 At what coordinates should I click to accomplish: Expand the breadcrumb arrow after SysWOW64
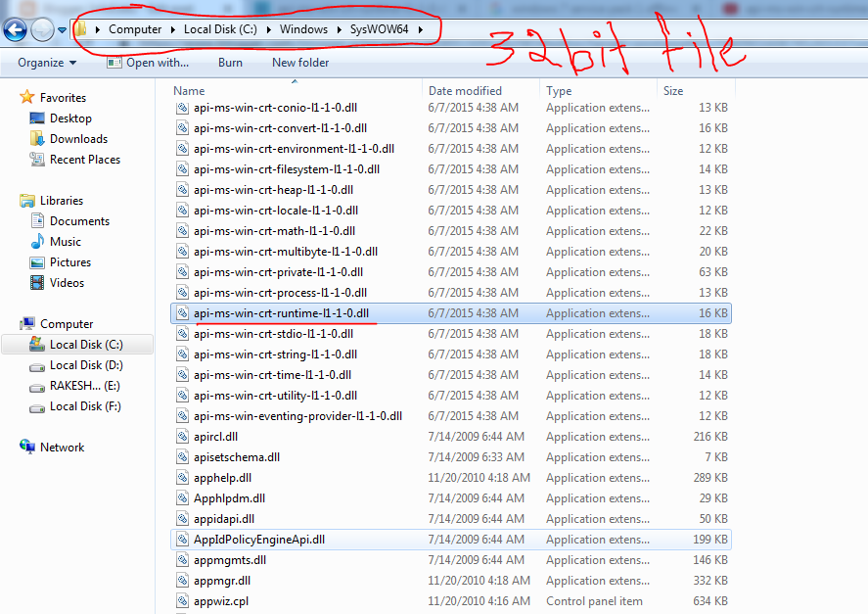418,29
